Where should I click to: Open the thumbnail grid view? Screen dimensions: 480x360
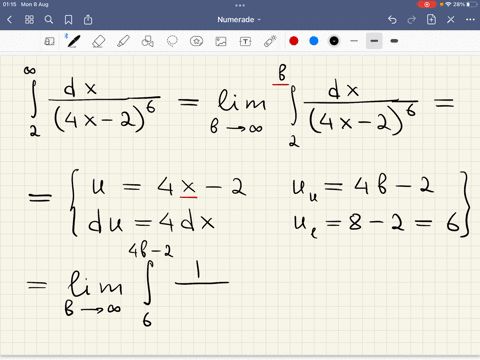click(29, 20)
